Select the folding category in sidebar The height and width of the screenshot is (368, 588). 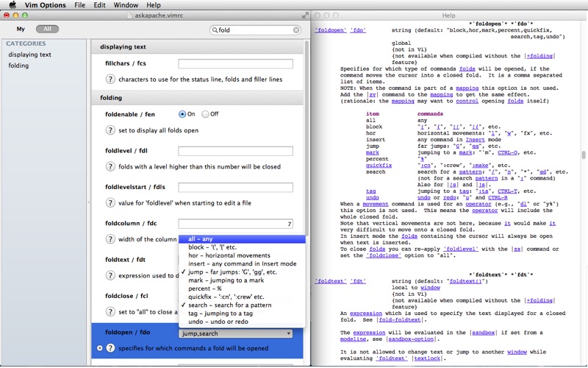click(19, 66)
